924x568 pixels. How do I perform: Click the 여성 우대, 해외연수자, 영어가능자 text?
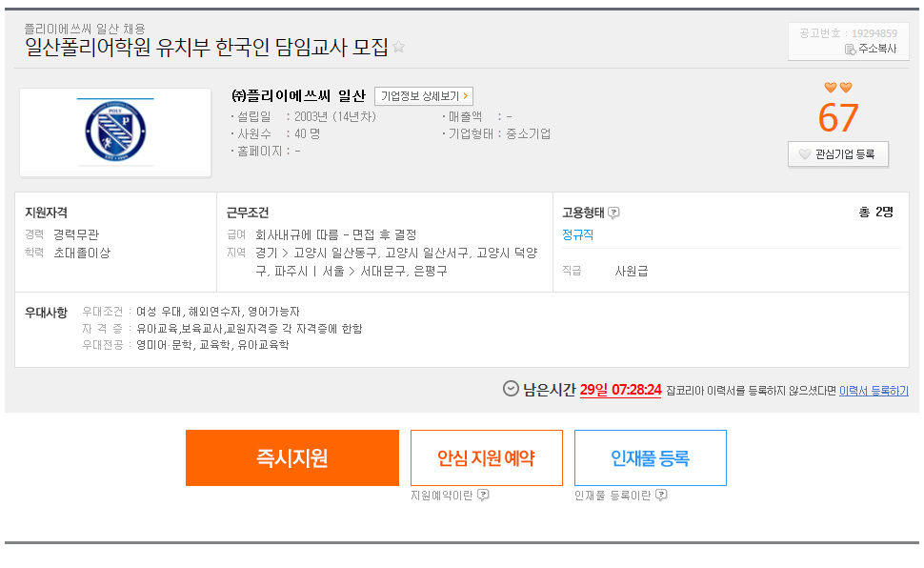[x=218, y=312]
